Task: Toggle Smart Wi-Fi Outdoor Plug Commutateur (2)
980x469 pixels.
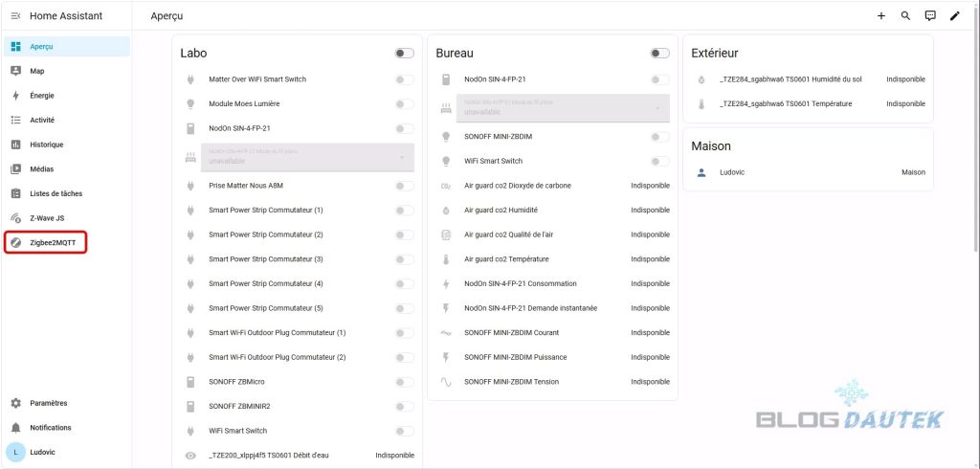Action: click(405, 357)
